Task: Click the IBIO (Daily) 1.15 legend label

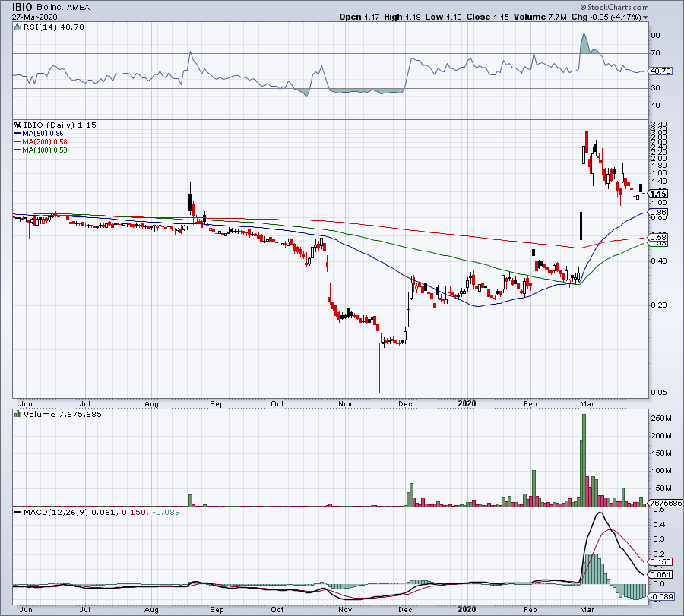Action: [60, 125]
